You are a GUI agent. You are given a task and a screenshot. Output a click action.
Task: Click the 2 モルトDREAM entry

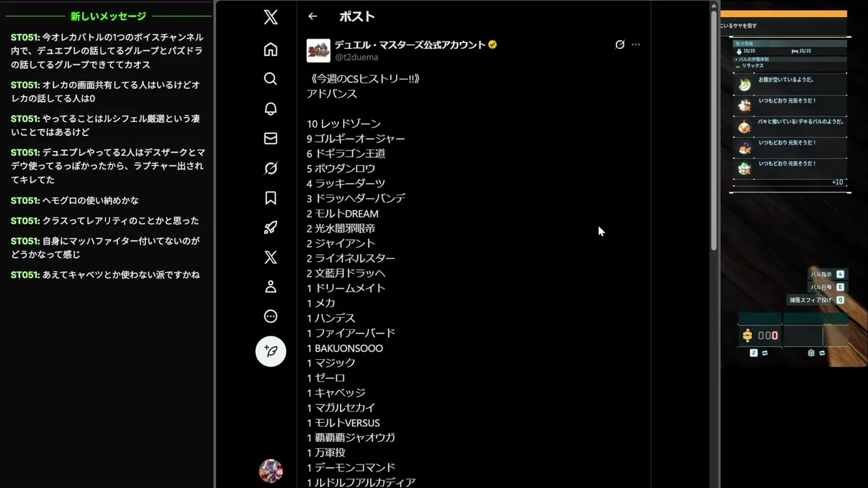click(x=342, y=213)
